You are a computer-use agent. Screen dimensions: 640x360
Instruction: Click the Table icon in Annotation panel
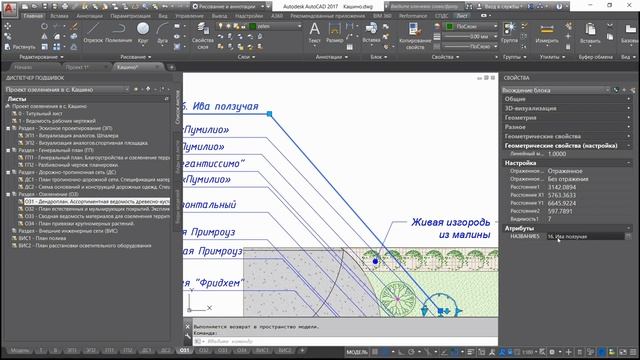click(x=350, y=47)
